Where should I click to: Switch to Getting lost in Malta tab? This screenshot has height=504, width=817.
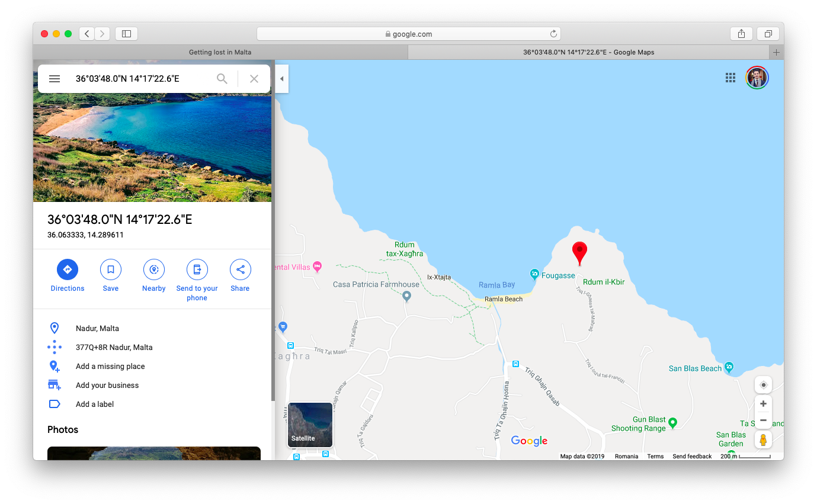click(x=220, y=52)
